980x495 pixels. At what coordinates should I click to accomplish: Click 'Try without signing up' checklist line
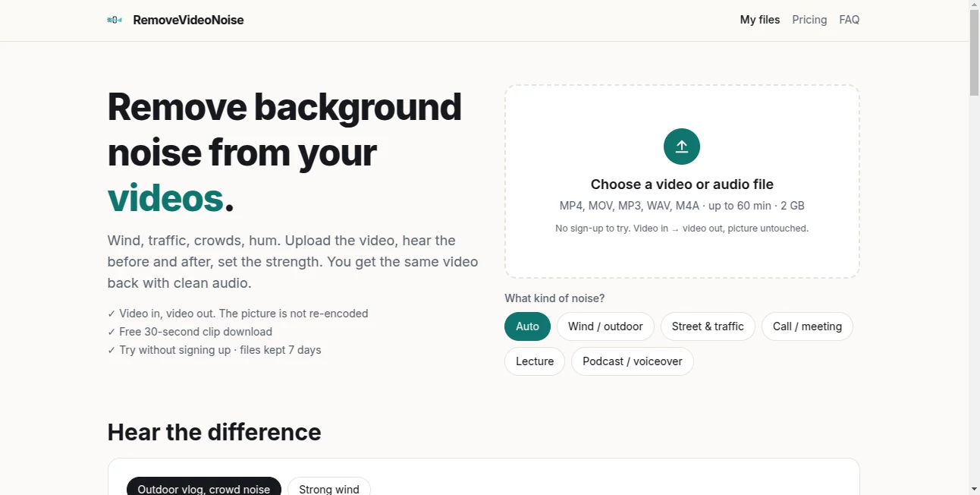215,350
